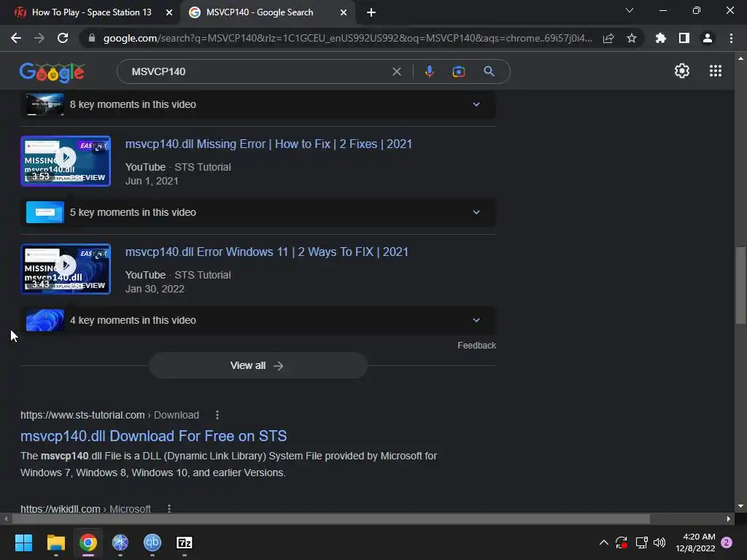Open the tab search dropdown arrow

click(x=630, y=10)
